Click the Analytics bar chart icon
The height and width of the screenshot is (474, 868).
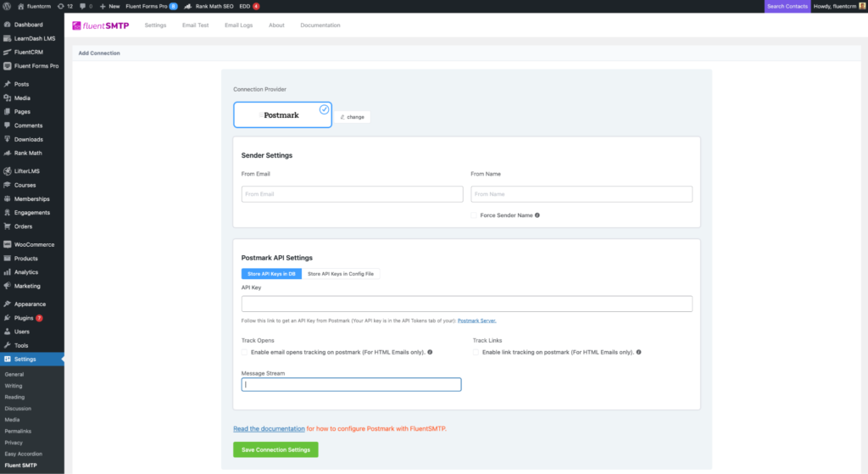point(7,272)
